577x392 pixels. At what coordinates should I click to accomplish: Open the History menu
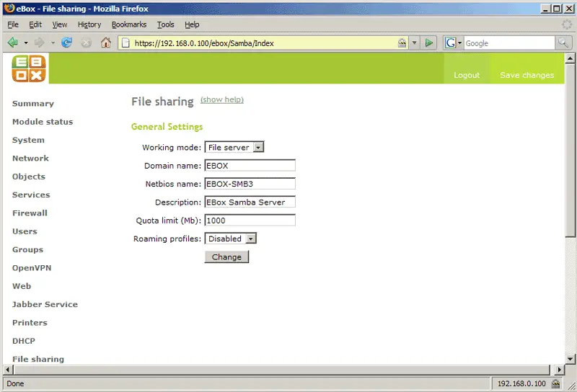pos(89,24)
